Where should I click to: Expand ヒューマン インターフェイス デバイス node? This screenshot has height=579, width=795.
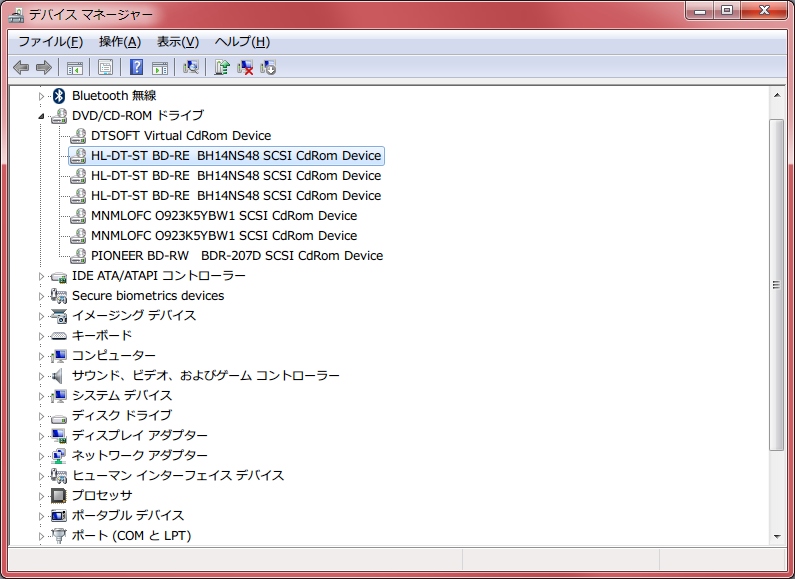(x=42, y=476)
